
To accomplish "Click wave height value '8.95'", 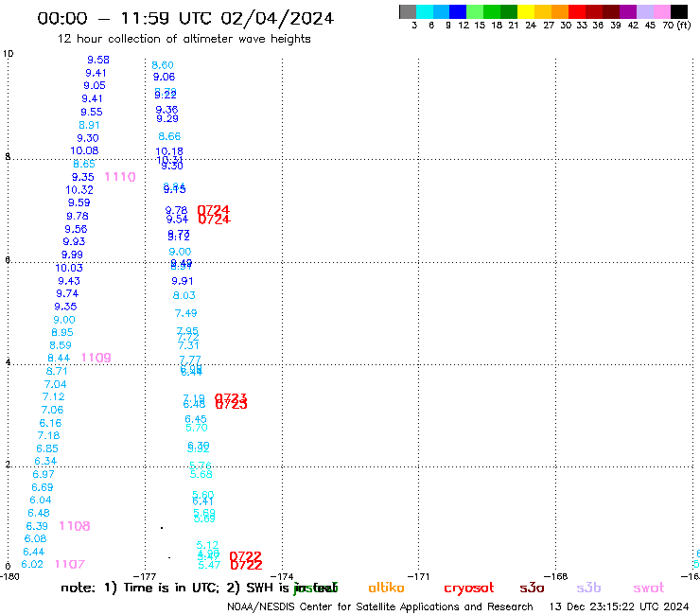I will (62, 332).
